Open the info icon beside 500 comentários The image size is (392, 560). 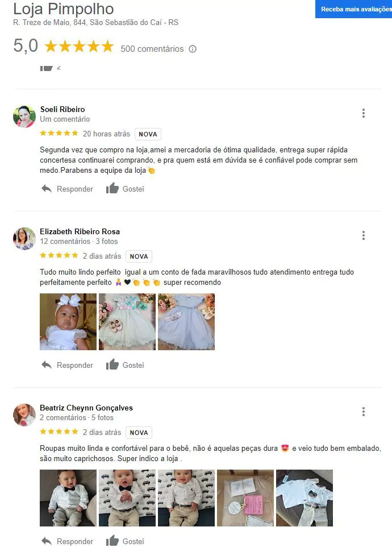tap(193, 49)
